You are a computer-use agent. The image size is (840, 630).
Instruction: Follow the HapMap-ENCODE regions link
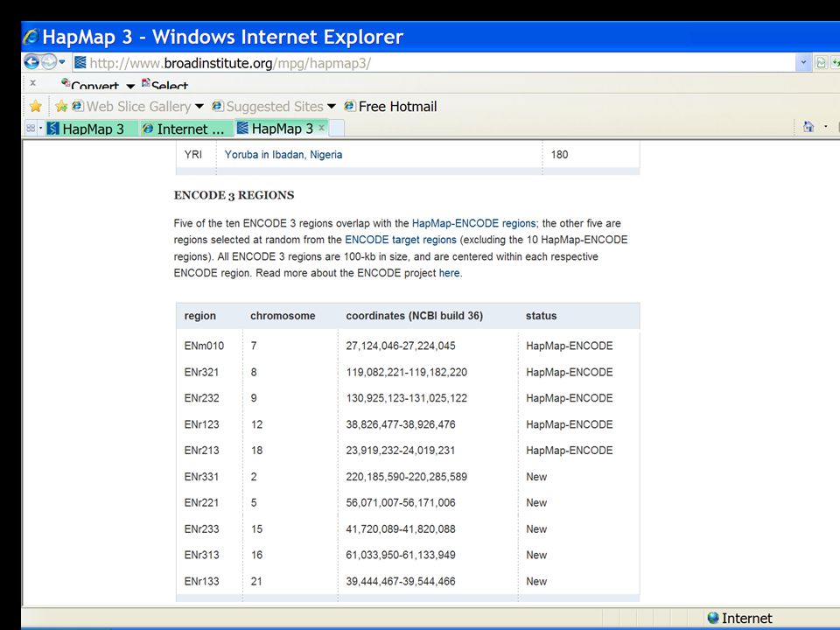point(473,223)
